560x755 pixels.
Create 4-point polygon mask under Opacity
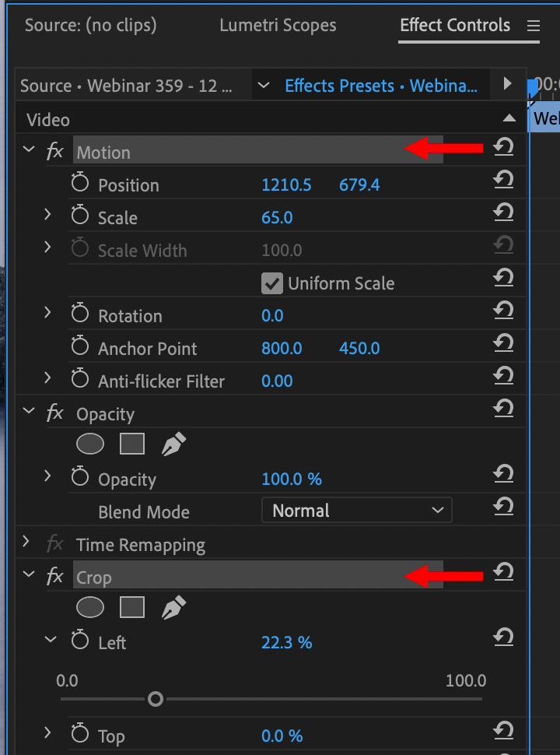pyautogui.click(x=132, y=444)
